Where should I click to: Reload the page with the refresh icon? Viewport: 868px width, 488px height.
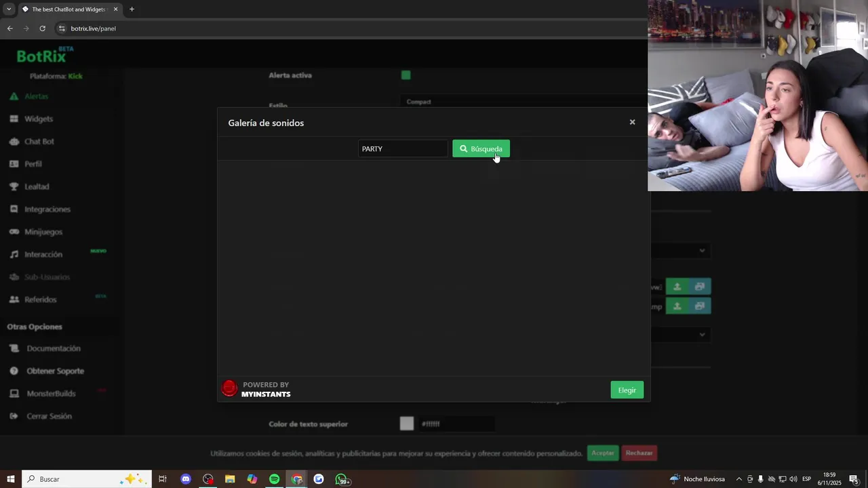[x=42, y=28]
